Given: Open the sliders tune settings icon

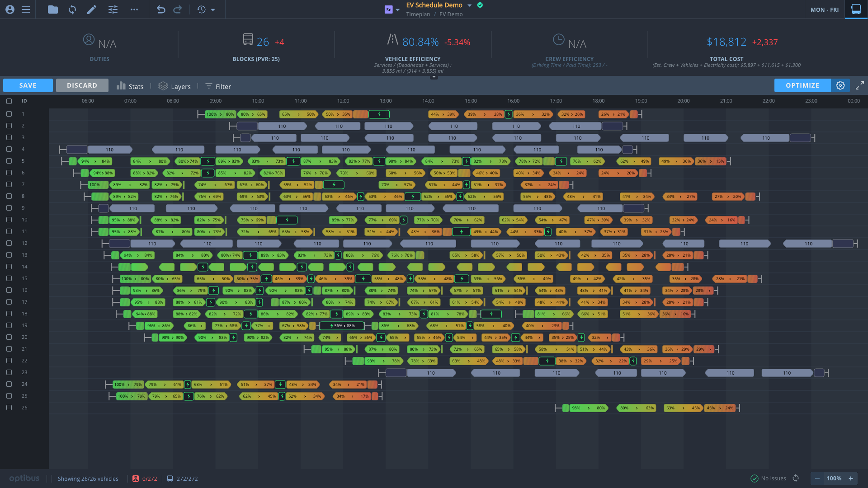Looking at the screenshot, I should pyautogui.click(x=113, y=9).
